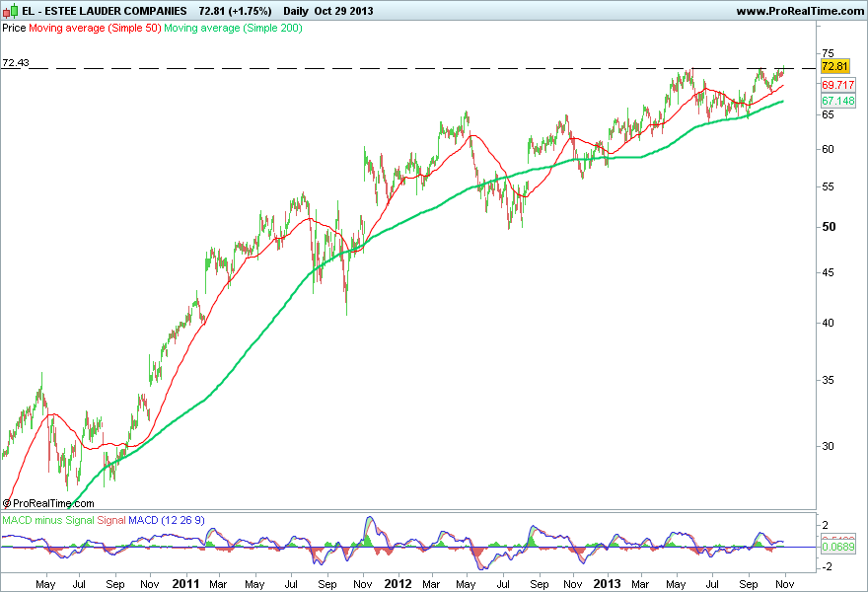Click the 75 price level on axis
Viewport: 868px width, 592px height.
[x=828, y=53]
